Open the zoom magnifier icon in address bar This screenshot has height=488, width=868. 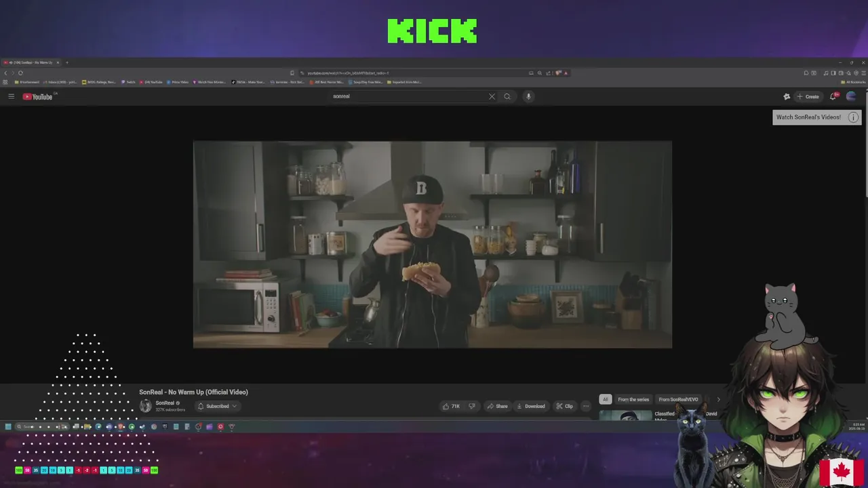click(x=540, y=73)
